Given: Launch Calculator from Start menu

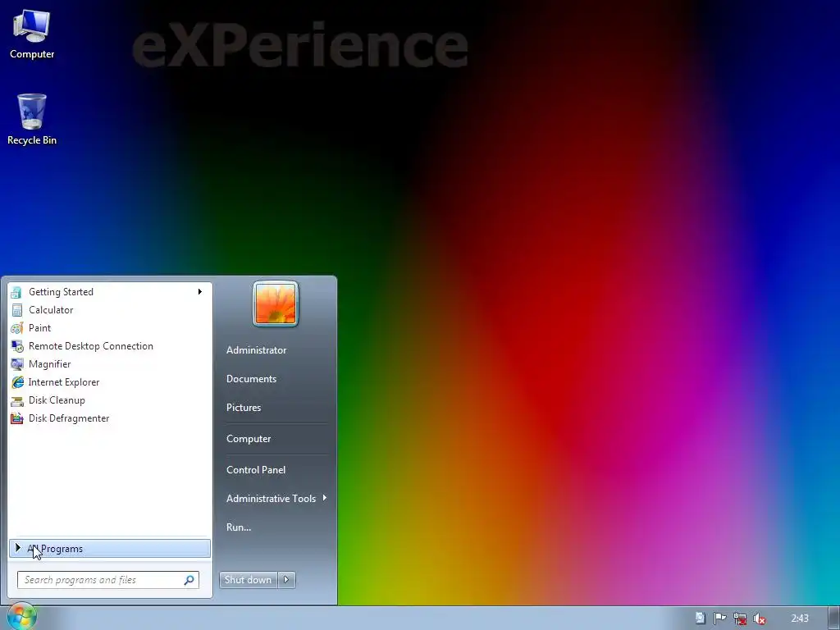Looking at the screenshot, I should pyautogui.click(x=110, y=310).
